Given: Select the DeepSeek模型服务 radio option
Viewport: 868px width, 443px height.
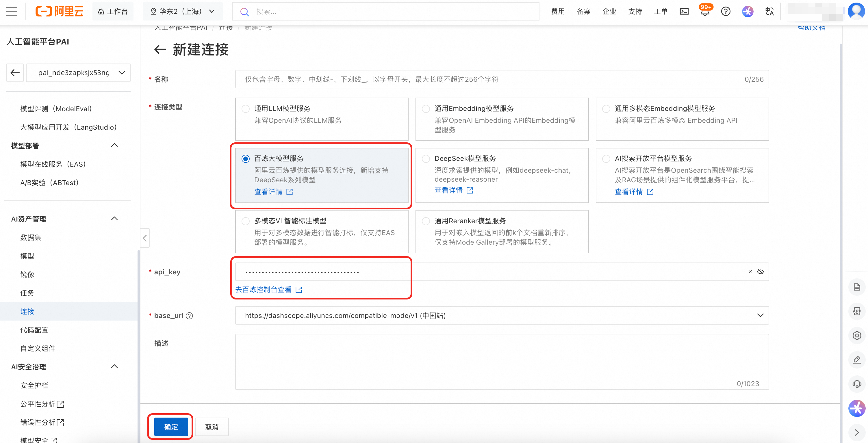Looking at the screenshot, I should [x=426, y=159].
